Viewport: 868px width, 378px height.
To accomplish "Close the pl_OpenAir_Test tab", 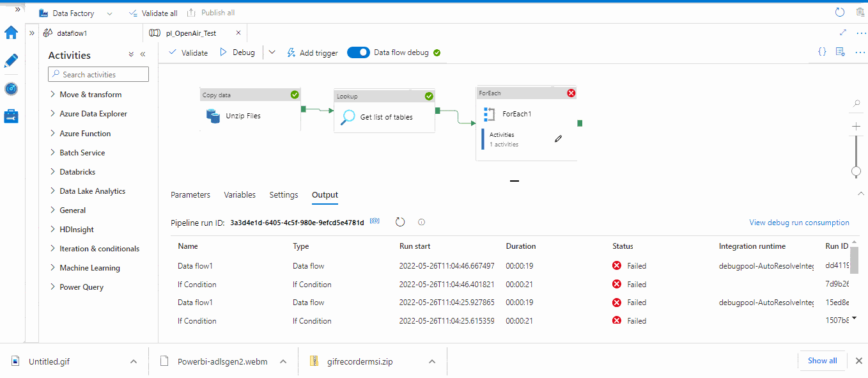I will tap(238, 33).
